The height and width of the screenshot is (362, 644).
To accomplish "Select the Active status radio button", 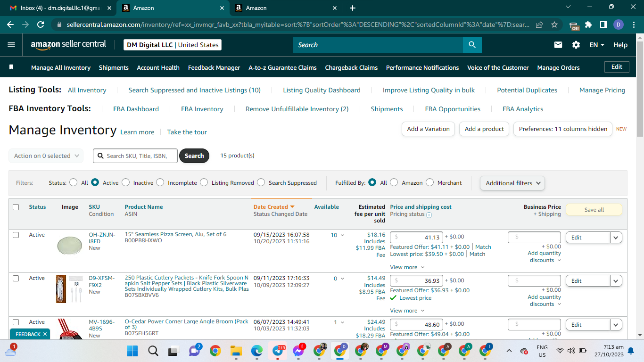I will [x=95, y=182].
